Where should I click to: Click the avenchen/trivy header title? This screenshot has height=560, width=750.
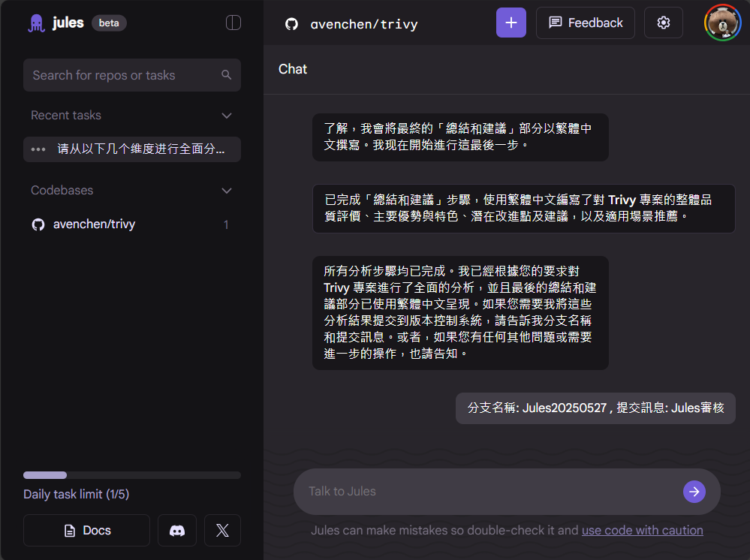pyautogui.click(x=364, y=24)
